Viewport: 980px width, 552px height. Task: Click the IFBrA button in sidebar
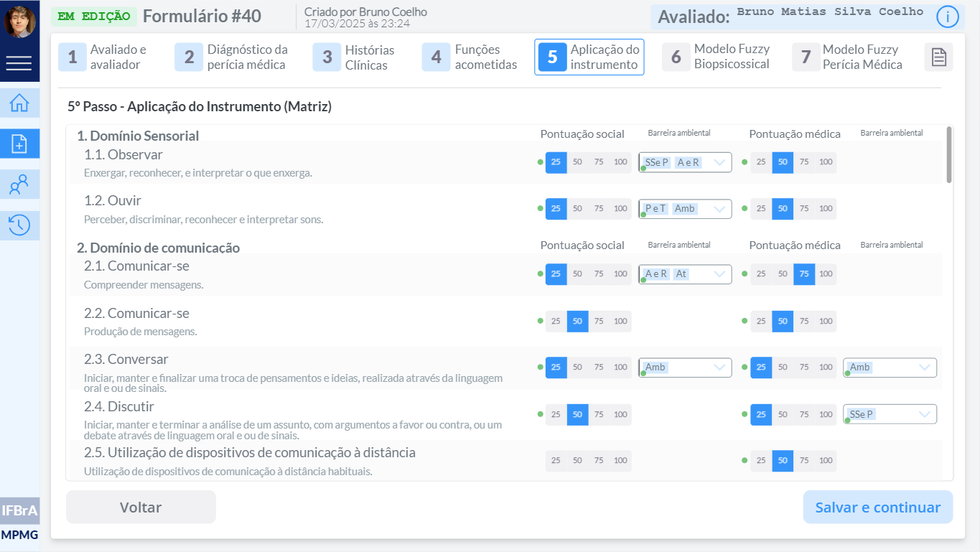[x=19, y=511]
